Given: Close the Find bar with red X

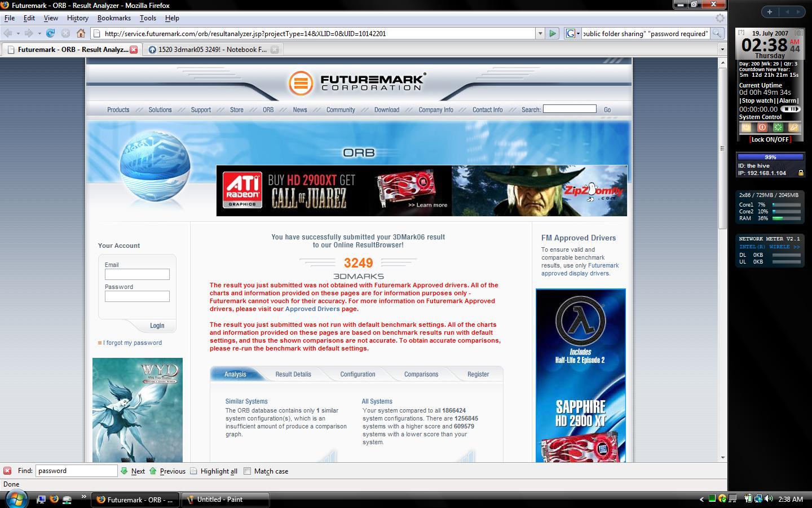Looking at the screenshot, I should pyautogui.click(x=7, y=471).
